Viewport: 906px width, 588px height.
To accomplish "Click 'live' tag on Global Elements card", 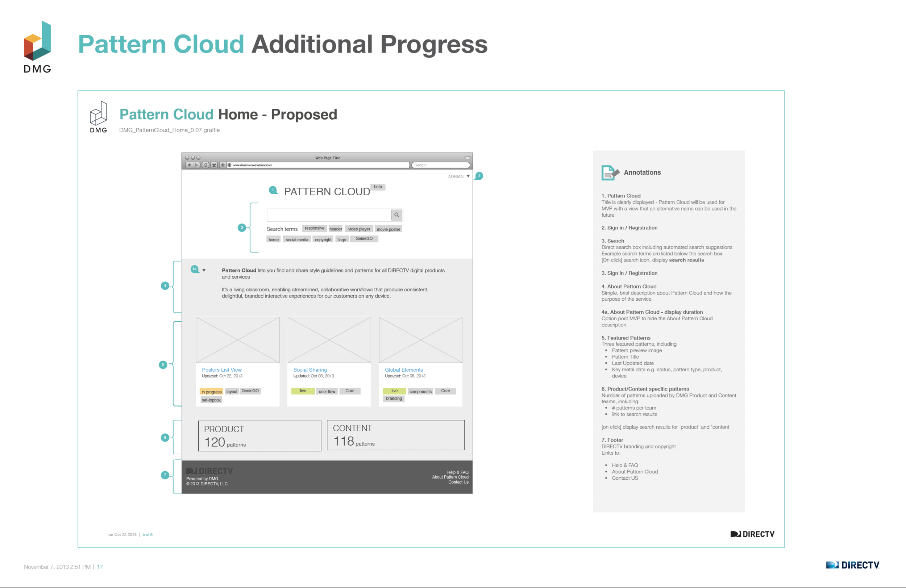I will (x=394, y=391).
